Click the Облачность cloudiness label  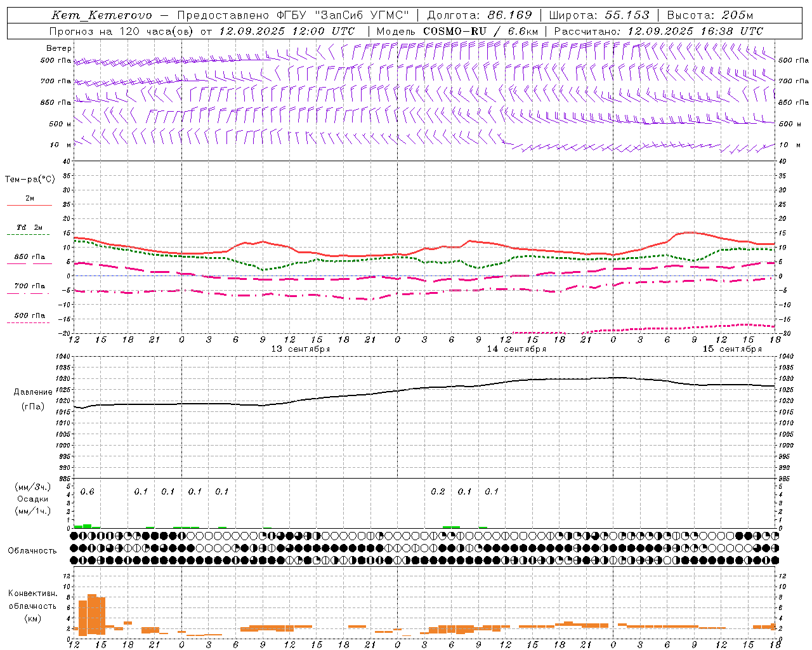coord(32,551)
